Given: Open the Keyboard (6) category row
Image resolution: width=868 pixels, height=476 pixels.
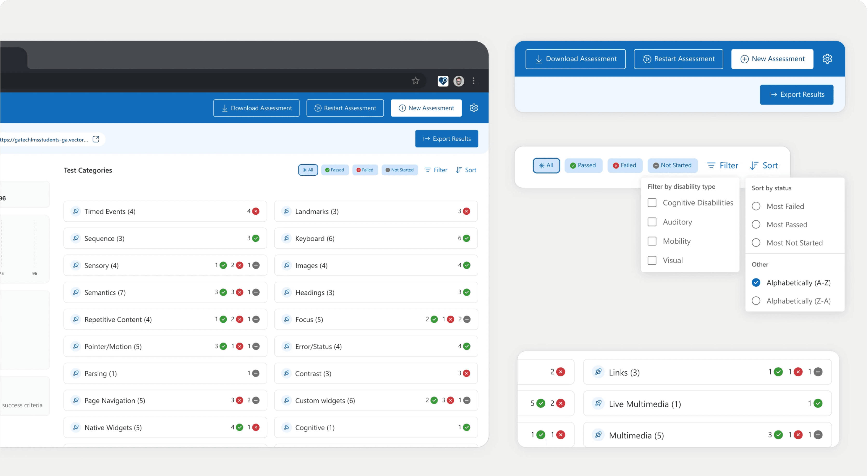Looking at the screenshot, I should click(x=376, y=238).
